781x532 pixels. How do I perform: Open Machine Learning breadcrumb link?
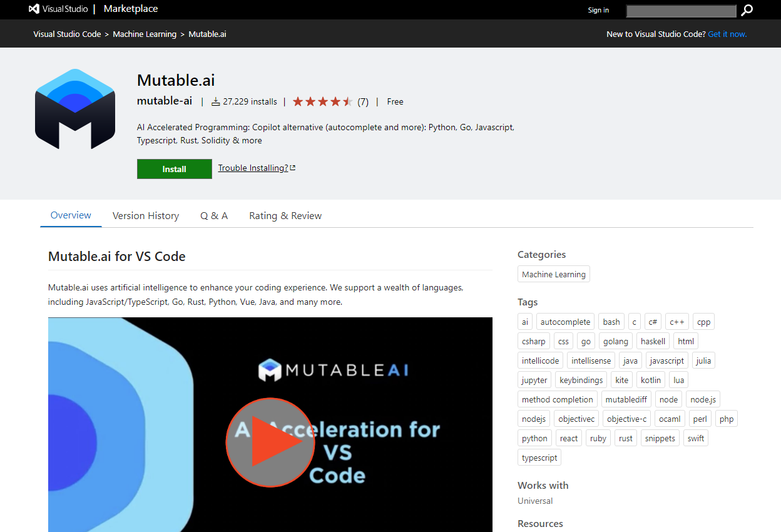[145, 34]
